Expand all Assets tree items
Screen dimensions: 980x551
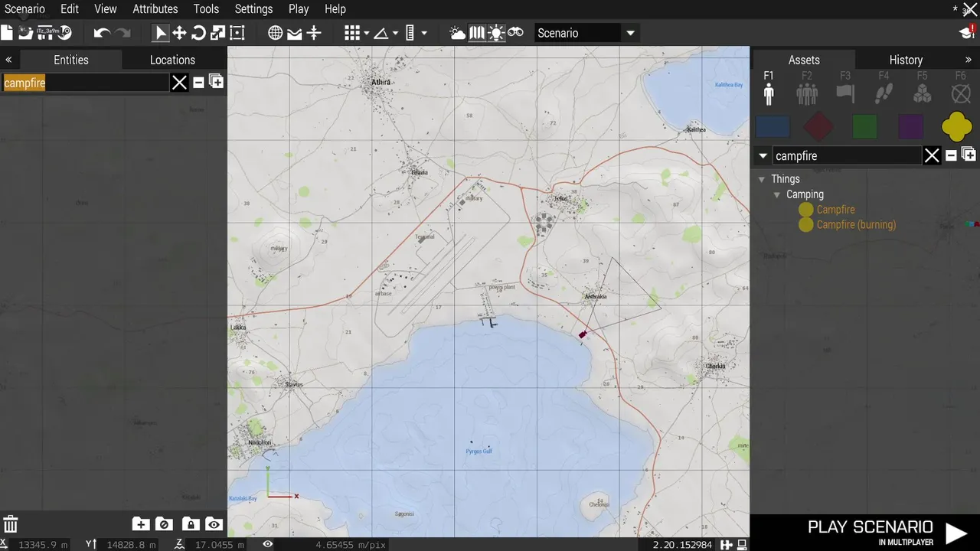click(x=969, y=155)
